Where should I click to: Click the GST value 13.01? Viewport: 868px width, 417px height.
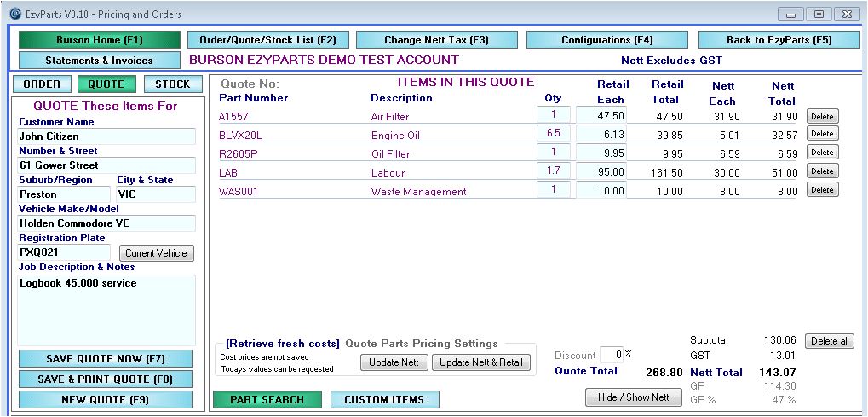[782, 355]
